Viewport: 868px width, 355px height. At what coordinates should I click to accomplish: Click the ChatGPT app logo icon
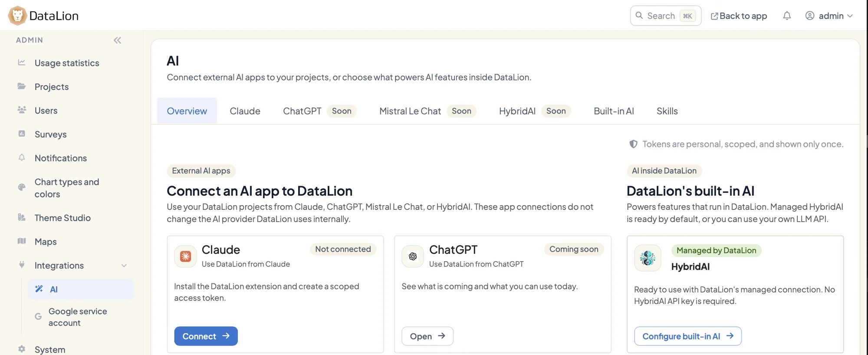click(x=413, y=256)
